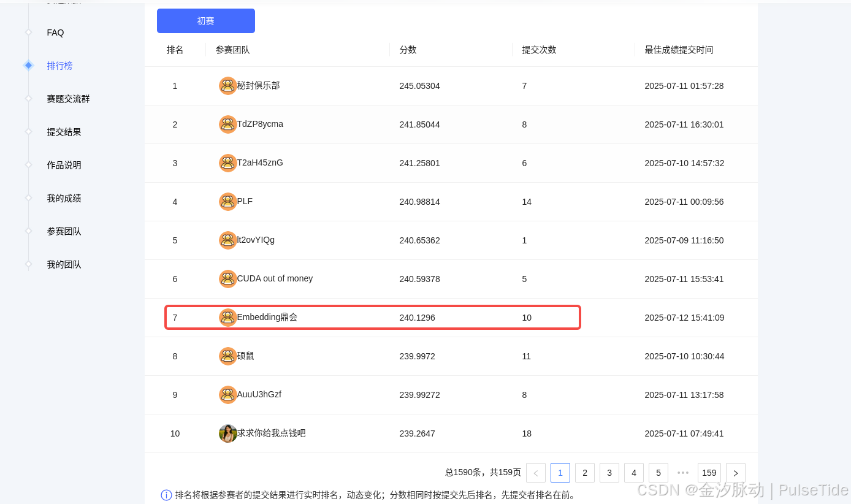The height and width of the screenshot is (504, 851).
Task: Click team name lt2ovYIQg
Action: point(256,240)
